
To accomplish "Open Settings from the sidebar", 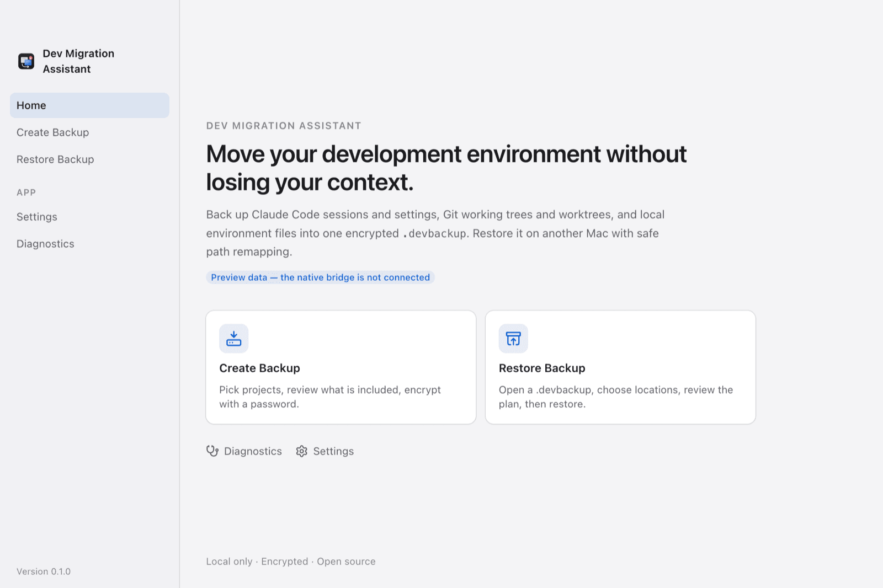I will [89, 217].
